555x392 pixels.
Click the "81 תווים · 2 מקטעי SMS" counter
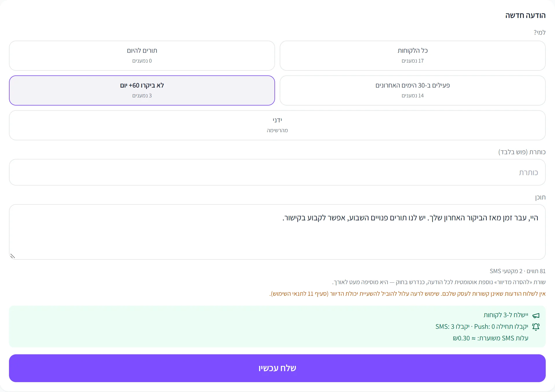[x=518, y=271]
